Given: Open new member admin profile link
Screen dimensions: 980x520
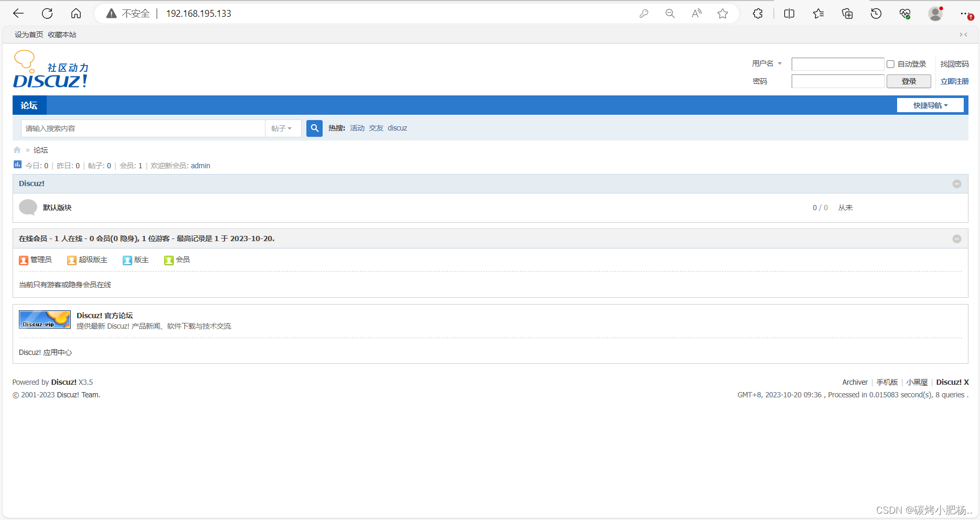Looking at the screenshot, I should click(x=200, y=166).
